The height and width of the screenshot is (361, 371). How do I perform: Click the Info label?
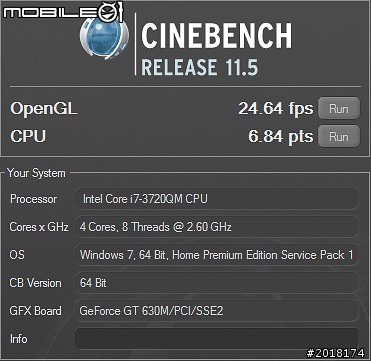pyautogui.click(x=19, y=339)
